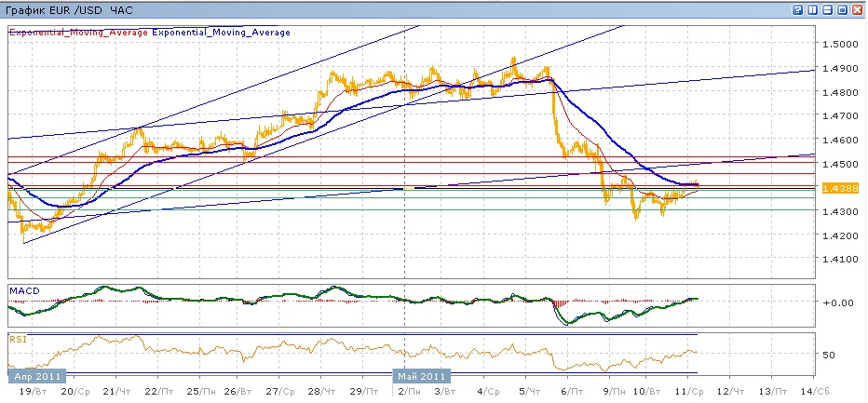The width and height of the screenshot is (868, 403).
Task: Click the 4/Ср date on time axis
Action: (x=489, y=392)
